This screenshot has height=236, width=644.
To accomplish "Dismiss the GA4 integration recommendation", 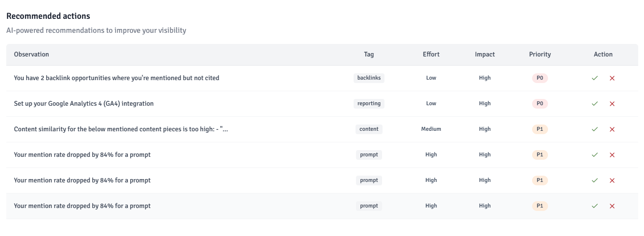I will click(612, 104).
